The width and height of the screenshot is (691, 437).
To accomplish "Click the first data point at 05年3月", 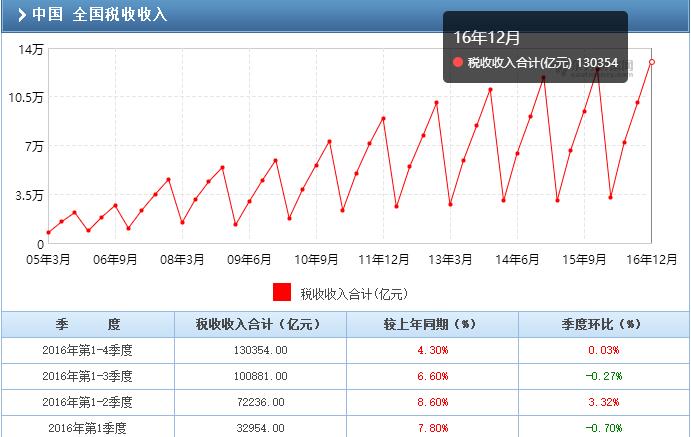I will pos(48,233).
